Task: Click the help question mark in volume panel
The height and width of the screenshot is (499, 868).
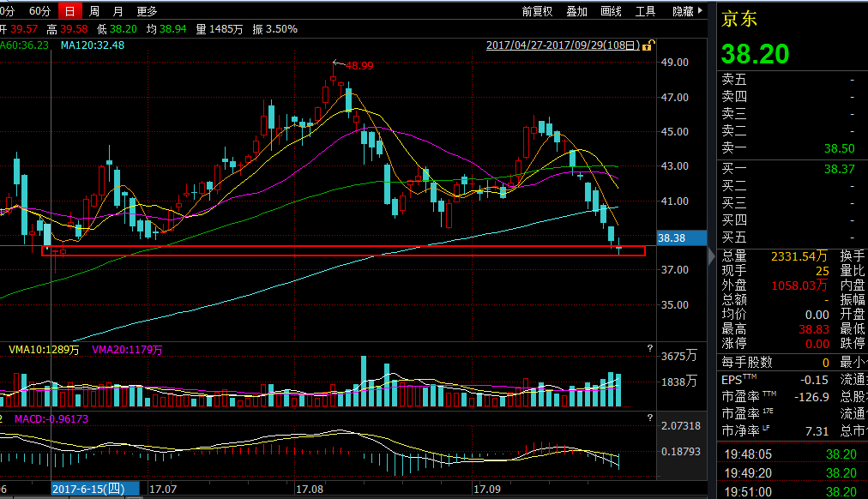Action: (648, 349)
